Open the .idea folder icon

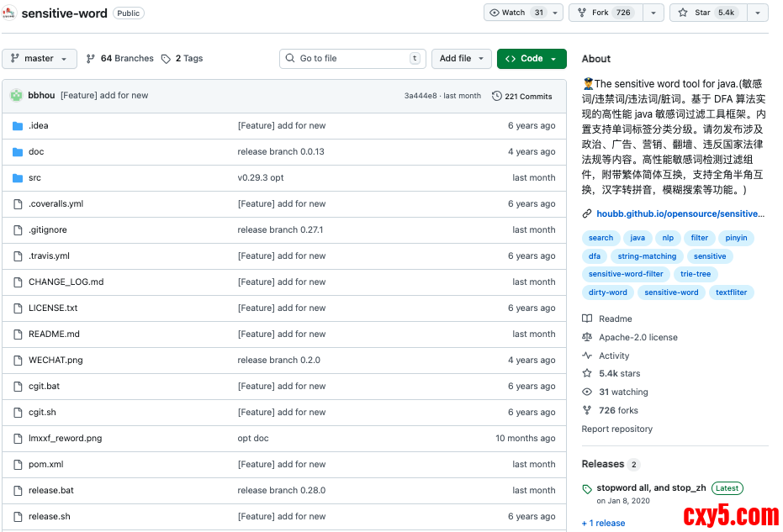[x=17, y=126]
